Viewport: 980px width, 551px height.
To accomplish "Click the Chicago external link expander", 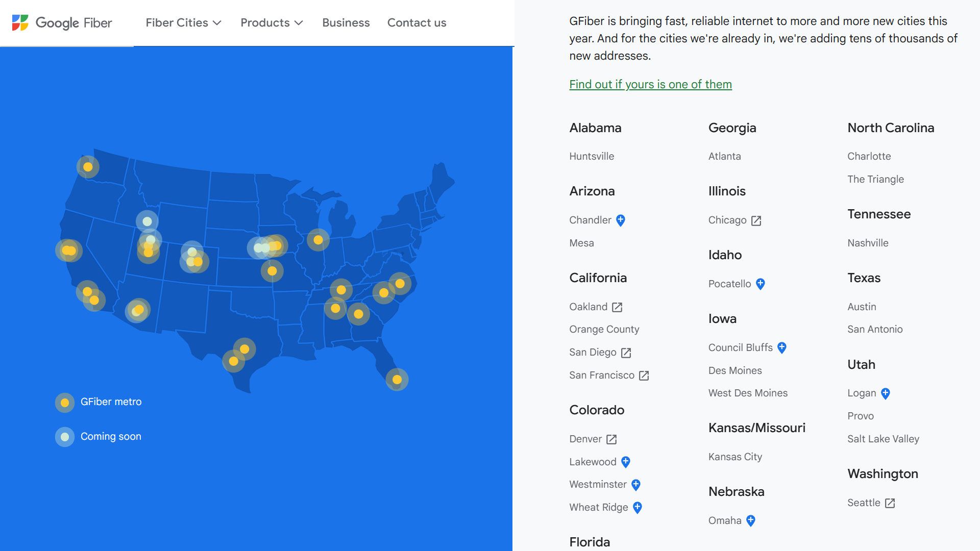I will [x=758, y=220].
